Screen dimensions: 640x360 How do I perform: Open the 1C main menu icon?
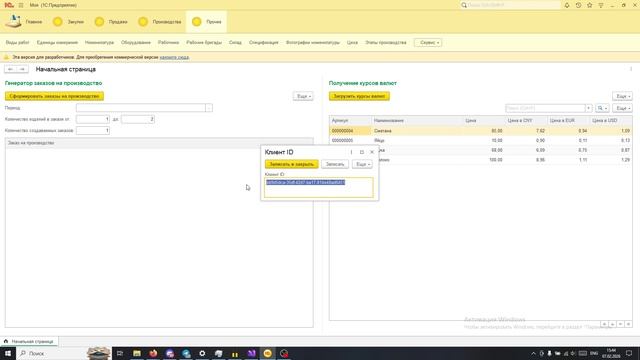click(x=9, y=5)
